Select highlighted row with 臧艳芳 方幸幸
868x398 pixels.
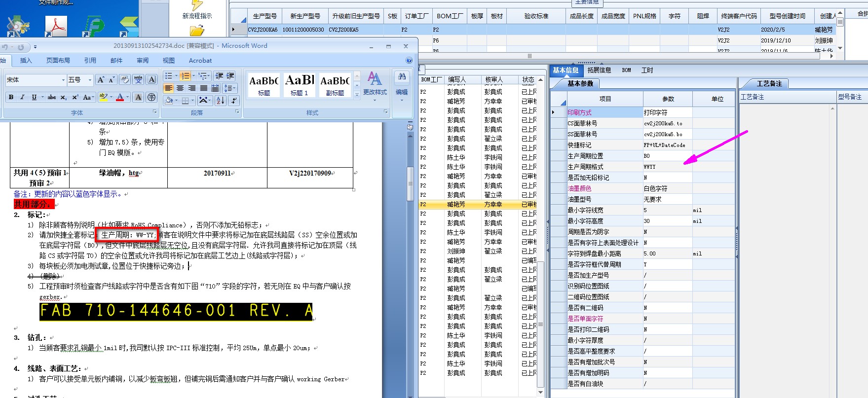pyautogui.click(x=478, y=204)
